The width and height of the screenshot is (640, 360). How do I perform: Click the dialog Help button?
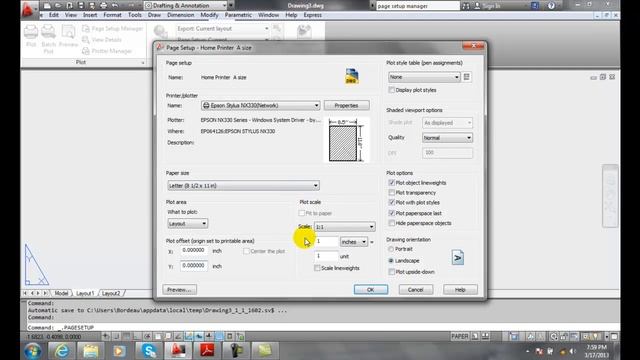point(460,289)
